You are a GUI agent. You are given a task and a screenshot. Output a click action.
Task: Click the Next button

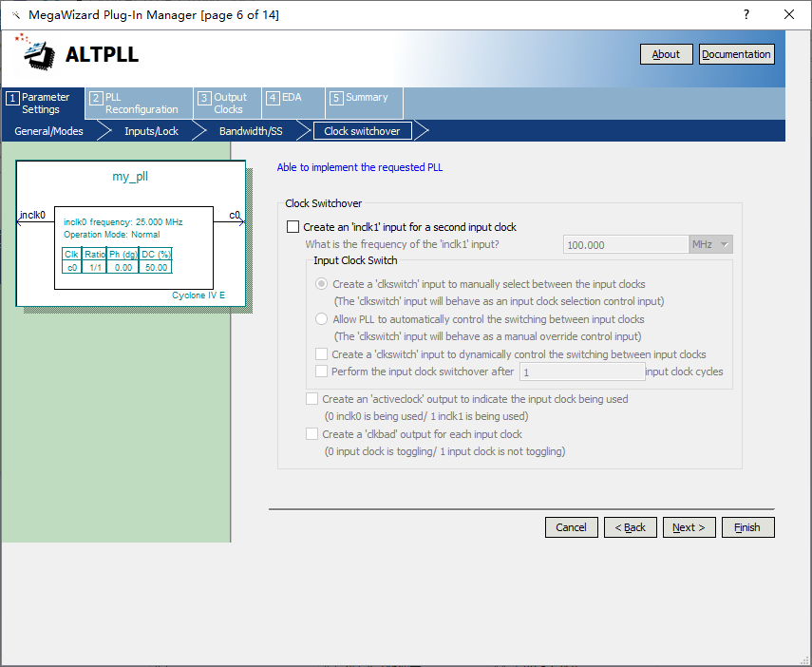[x=689, y=527]
